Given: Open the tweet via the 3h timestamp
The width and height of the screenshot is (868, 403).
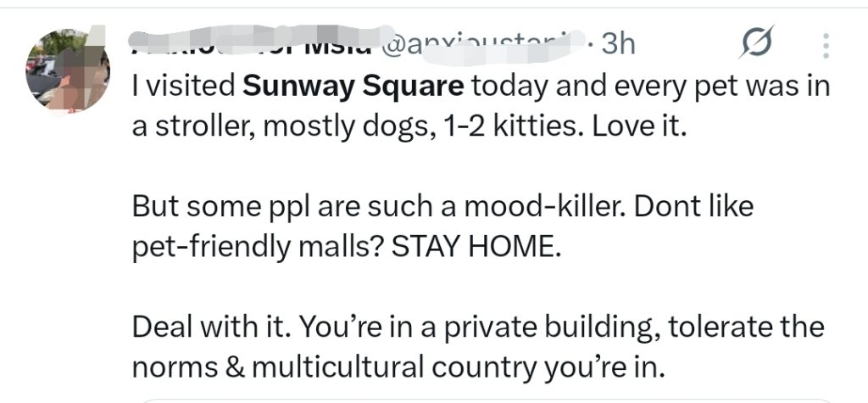Looking at the screenshot, I should (x=617, y=43).
